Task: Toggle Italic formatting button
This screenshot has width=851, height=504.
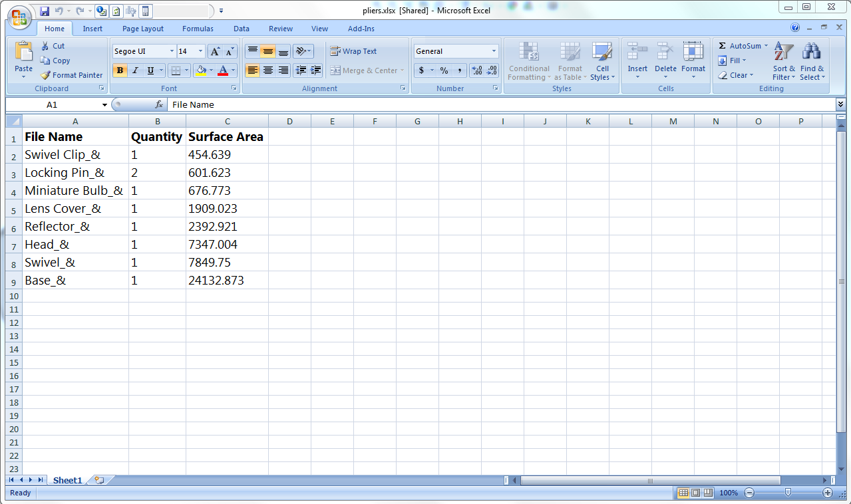Action: [136, 70]
